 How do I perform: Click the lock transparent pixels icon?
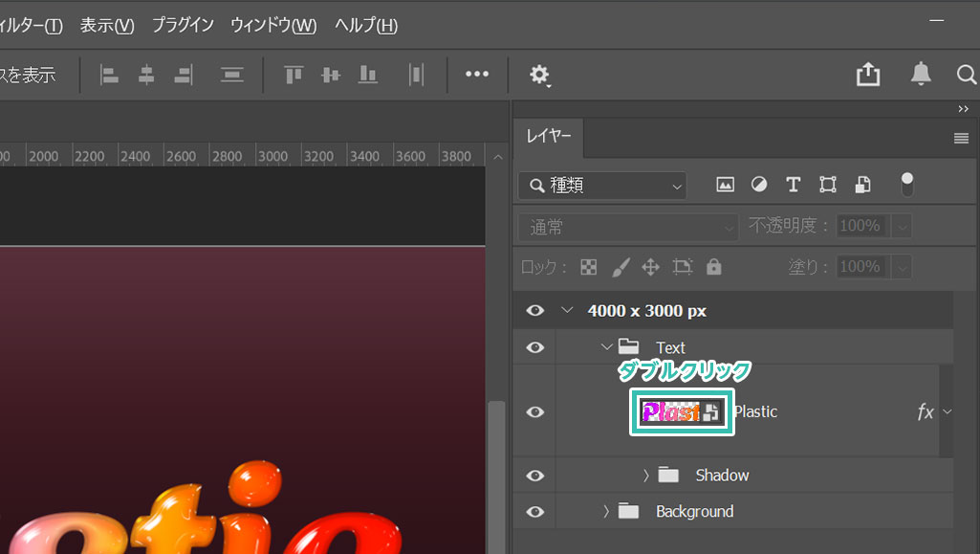tap(589, 267)
